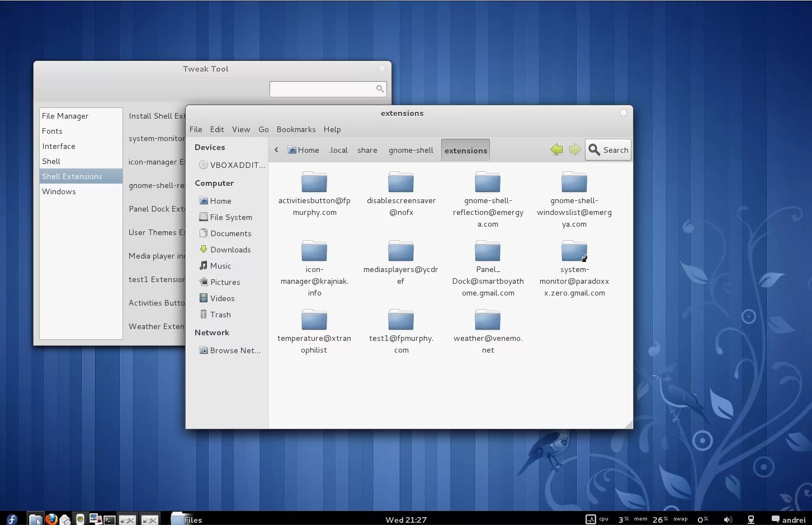Launch Firefox from the bottom panel
812x525 pixels.
[51, 519]
